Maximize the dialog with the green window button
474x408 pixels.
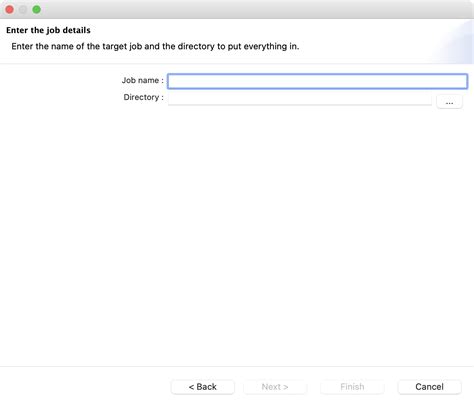(x=37, y=9)
